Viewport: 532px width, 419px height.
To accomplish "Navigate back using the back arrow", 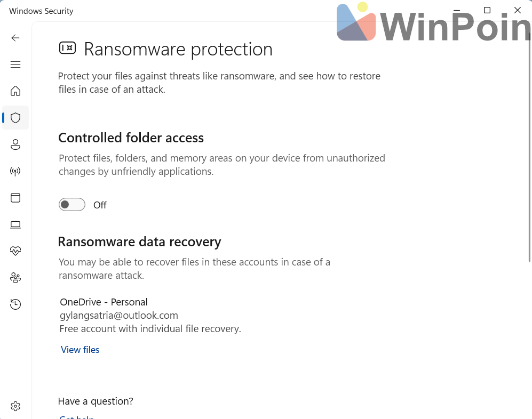I will coord(15,38).
